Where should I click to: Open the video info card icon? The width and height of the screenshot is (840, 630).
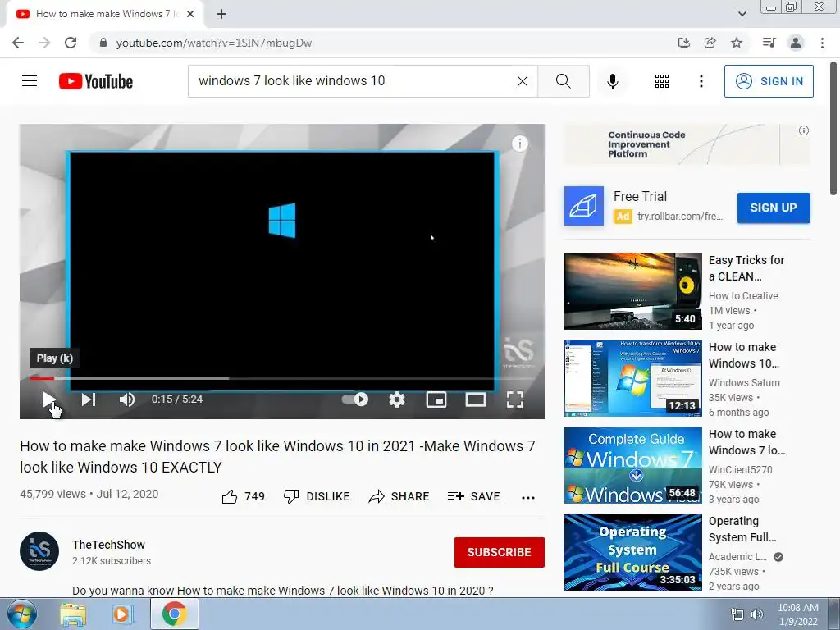[x=519, y=144]
